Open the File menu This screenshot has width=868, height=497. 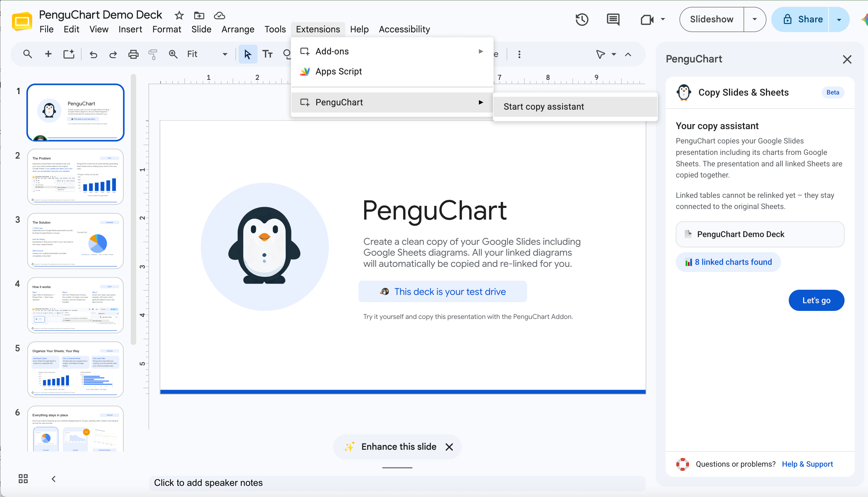click(46, 29)
